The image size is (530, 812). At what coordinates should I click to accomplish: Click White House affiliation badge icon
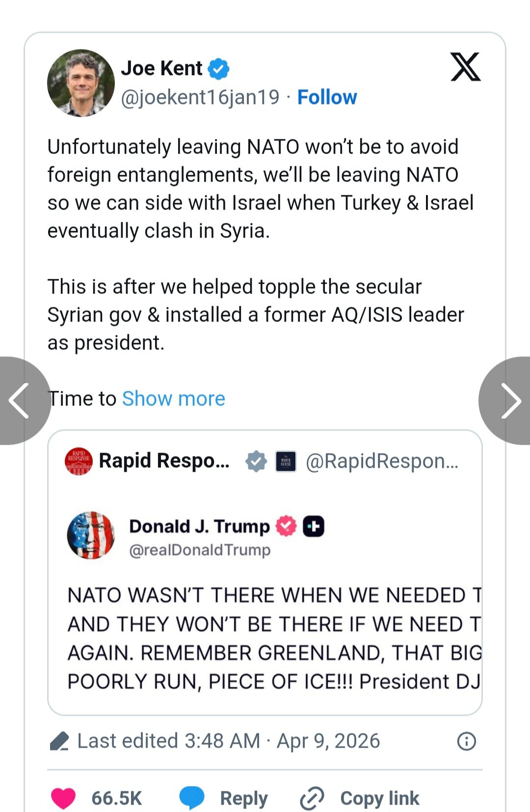[x=286, y=461]
